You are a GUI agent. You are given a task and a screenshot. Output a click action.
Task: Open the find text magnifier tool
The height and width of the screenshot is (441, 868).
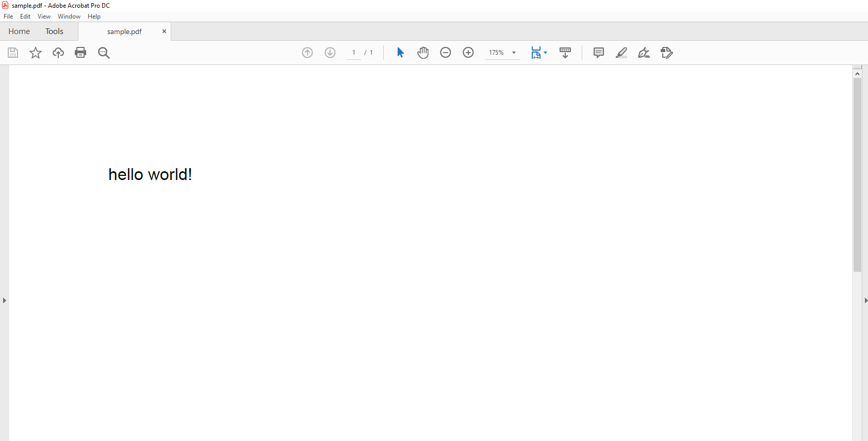click(x=104, y=53)
